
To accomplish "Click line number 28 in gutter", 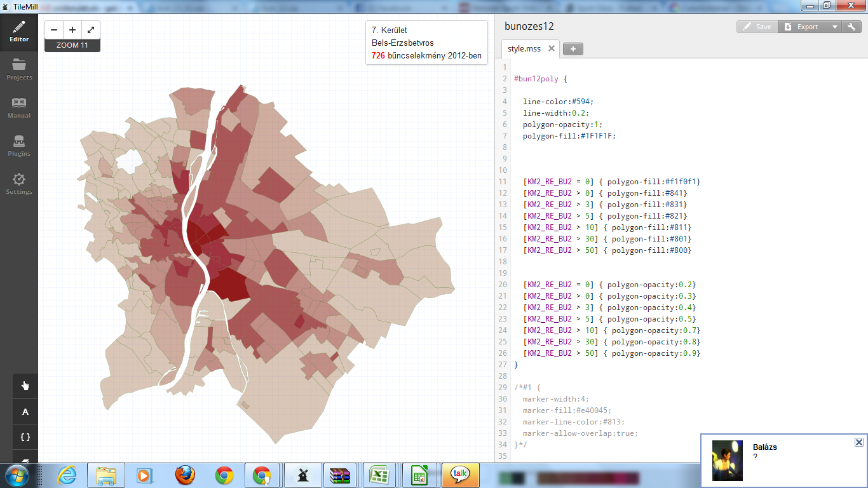I will point(503,376).
